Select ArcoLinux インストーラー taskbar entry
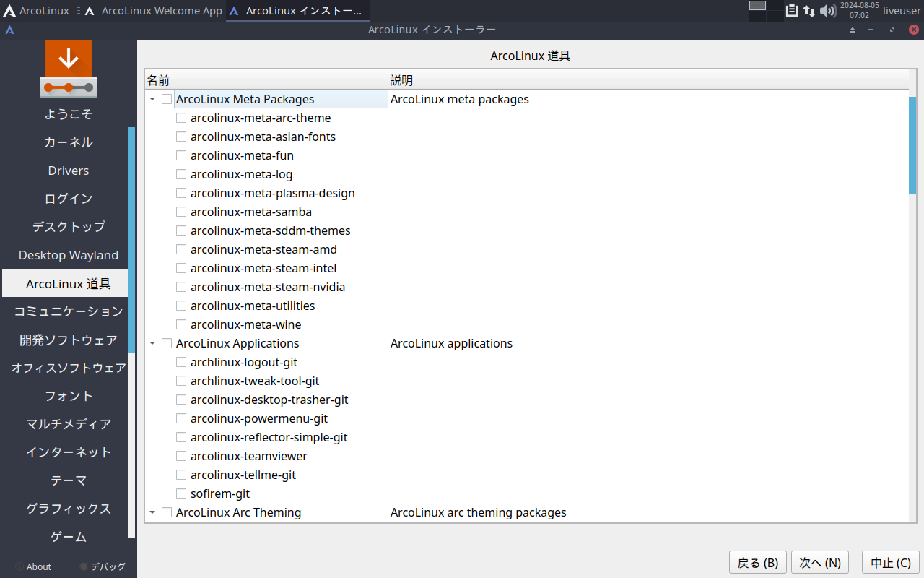This screenshot has width=924, height=578. 297,11
